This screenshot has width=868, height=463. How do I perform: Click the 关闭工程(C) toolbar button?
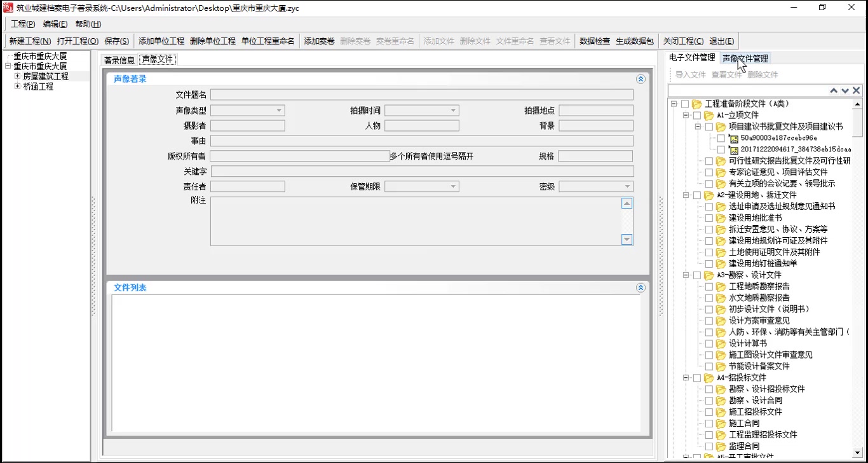pos(683,41)
